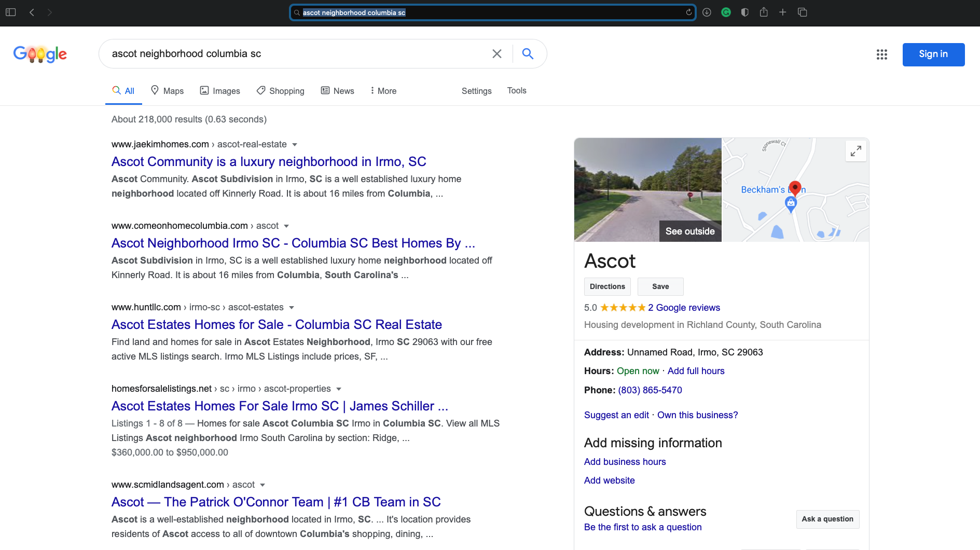The width and height of the screenshot is (980, 550).
Task: Click the red map pin marker
Action: point(795,188)
